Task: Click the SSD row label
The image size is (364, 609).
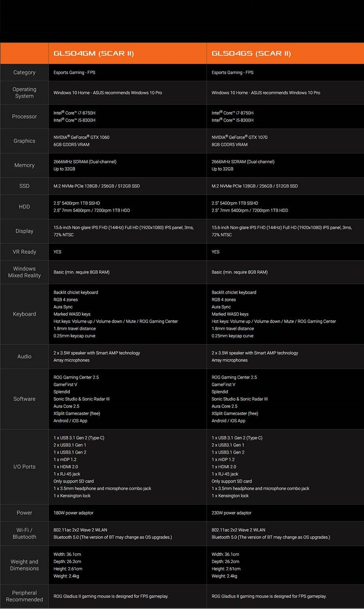Action: click(x=24, y=186)
